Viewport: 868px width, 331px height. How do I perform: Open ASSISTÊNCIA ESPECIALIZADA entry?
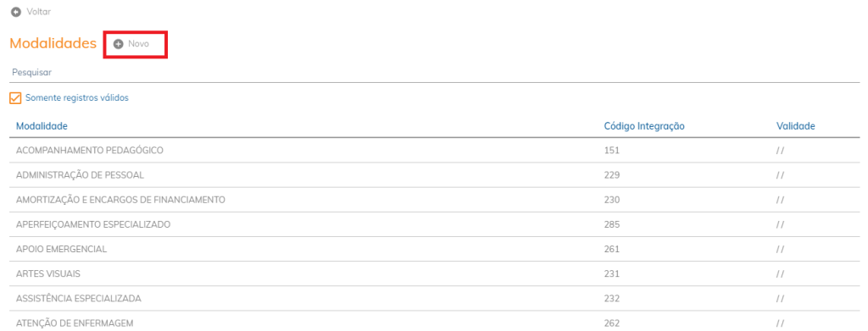coord(435,298)
